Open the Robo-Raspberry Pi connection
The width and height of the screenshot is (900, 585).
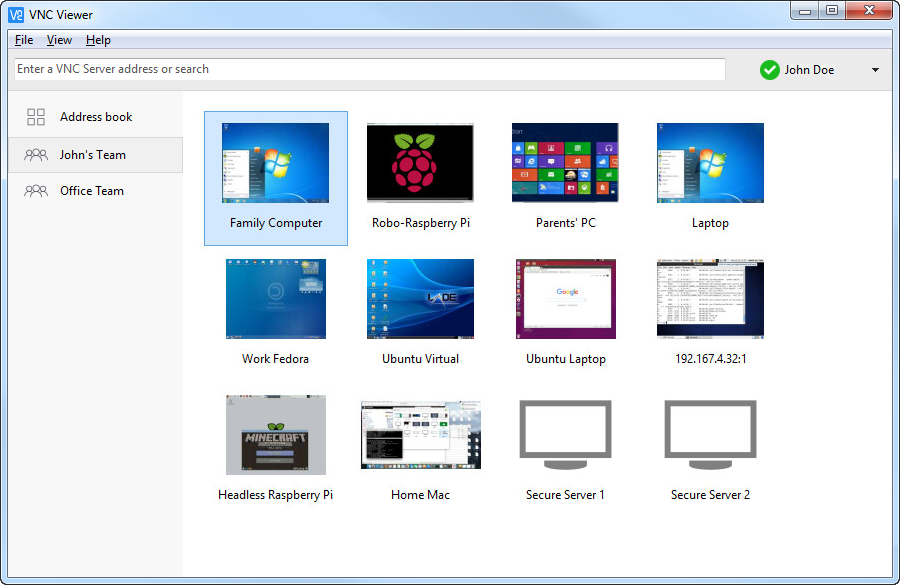(x=420, y=163)
